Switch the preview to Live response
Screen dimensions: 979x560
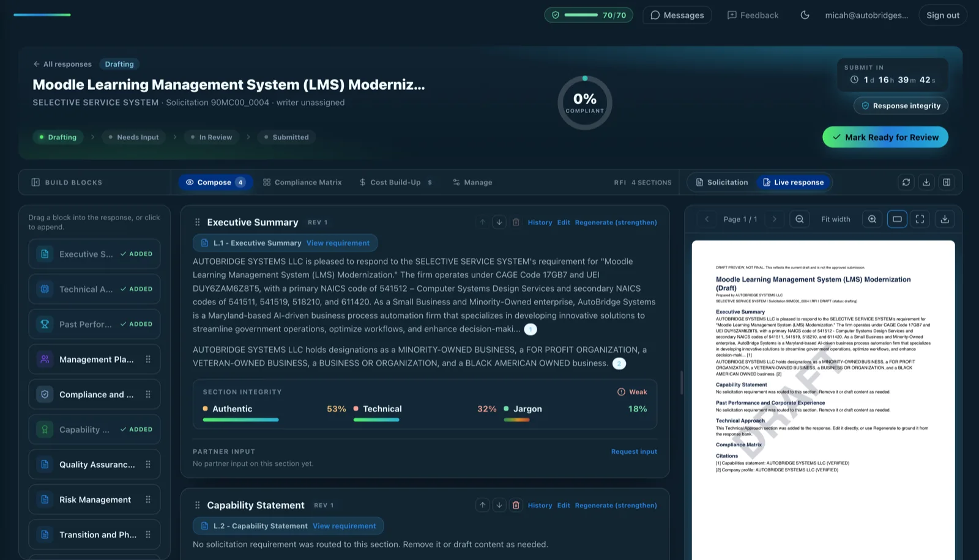tap(793, 182)
